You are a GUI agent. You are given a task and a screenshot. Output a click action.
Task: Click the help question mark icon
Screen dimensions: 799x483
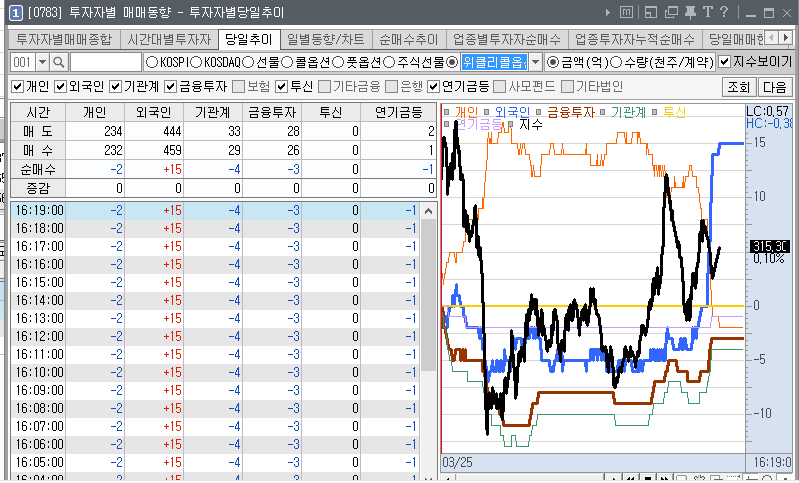[x=723, y=12]
